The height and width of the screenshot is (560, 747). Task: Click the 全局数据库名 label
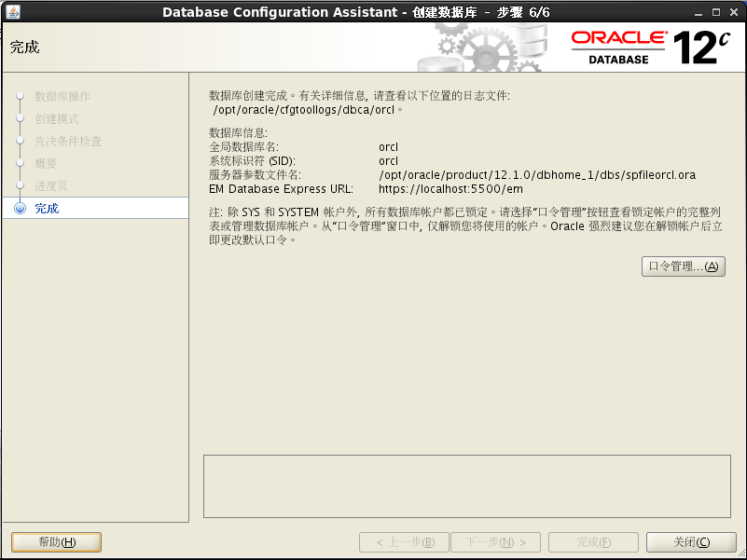(244, 147)
